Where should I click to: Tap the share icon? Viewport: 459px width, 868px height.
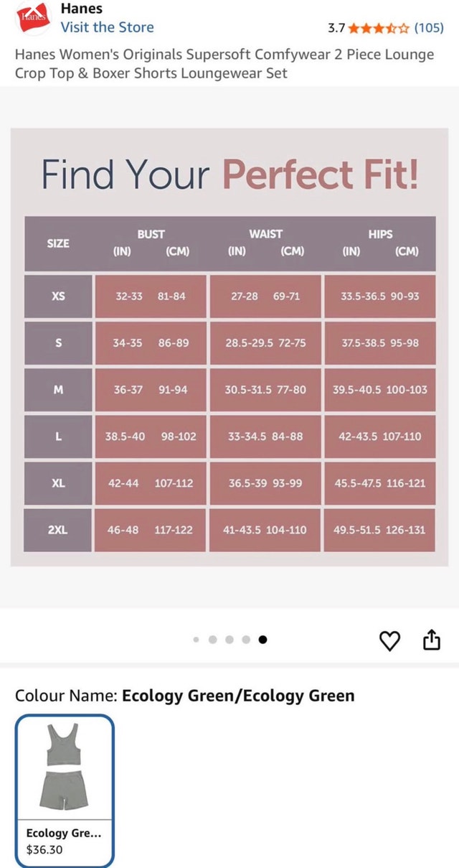pyautogui.click(x=430, y=639)
